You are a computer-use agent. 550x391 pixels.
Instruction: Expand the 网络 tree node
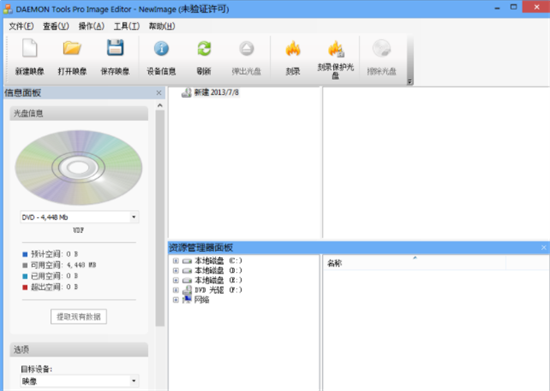click(176, 300)
